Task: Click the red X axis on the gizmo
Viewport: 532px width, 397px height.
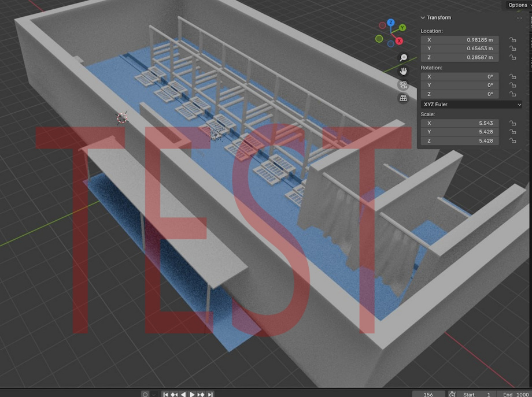Action: tap(399, 41)
